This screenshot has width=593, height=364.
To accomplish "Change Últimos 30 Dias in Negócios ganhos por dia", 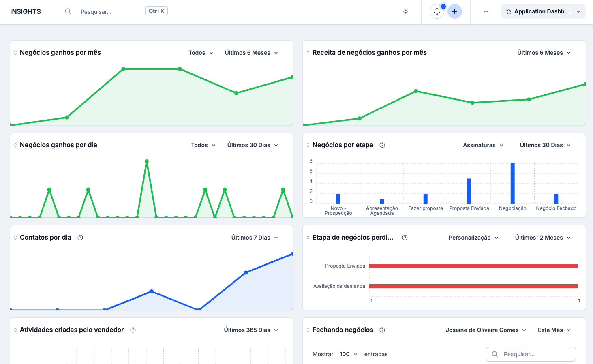I will pos(253,145).
